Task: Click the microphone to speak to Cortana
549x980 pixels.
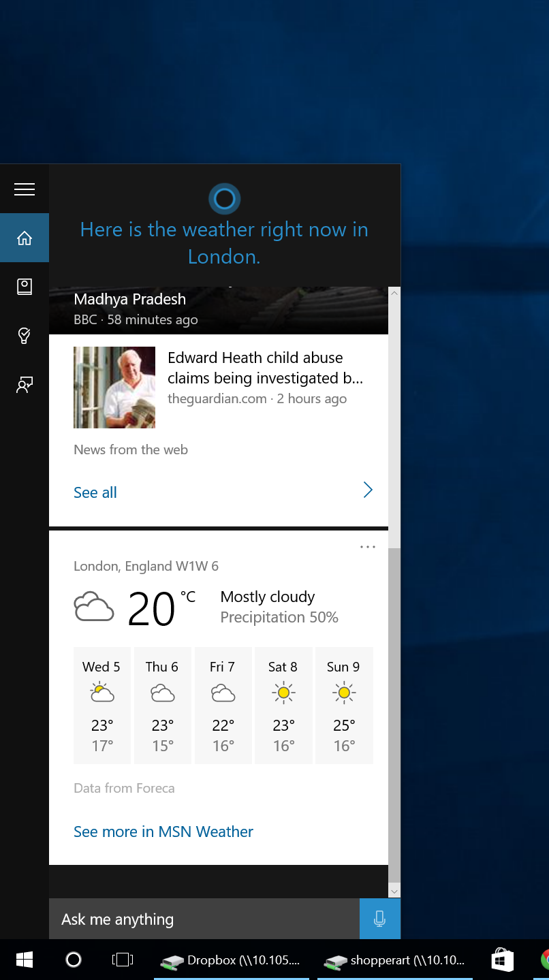Action: [379, 919]
